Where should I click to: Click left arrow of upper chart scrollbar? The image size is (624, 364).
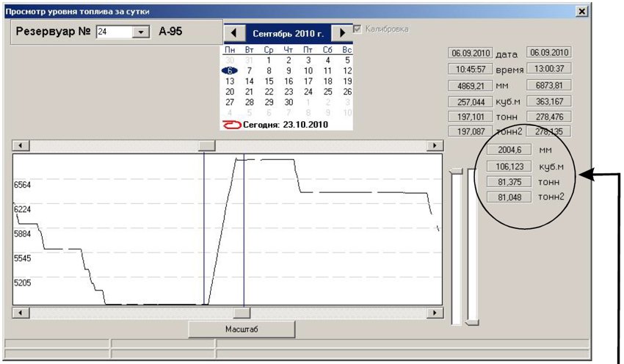21,145
